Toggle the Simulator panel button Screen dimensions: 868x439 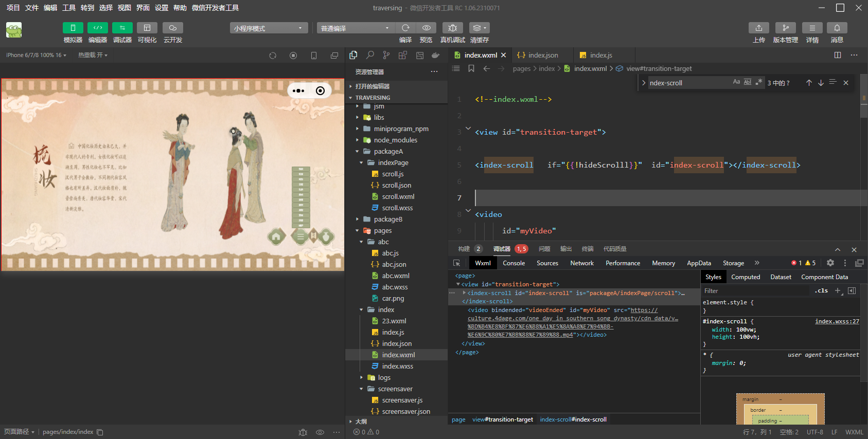[x=73, y=28]
